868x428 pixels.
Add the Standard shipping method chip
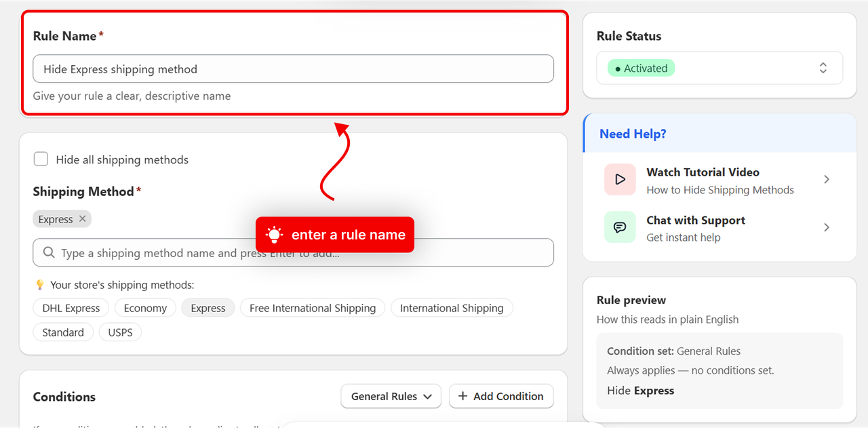pos(63,332)
